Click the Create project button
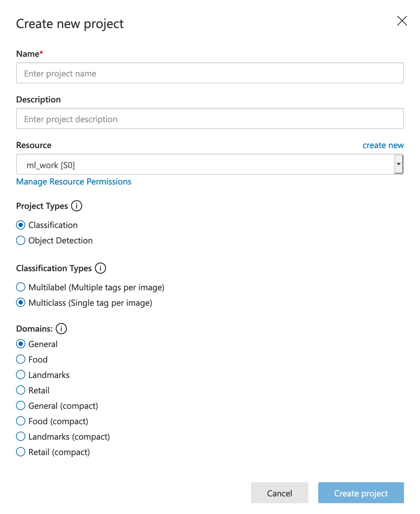 [x=361, y=493]
